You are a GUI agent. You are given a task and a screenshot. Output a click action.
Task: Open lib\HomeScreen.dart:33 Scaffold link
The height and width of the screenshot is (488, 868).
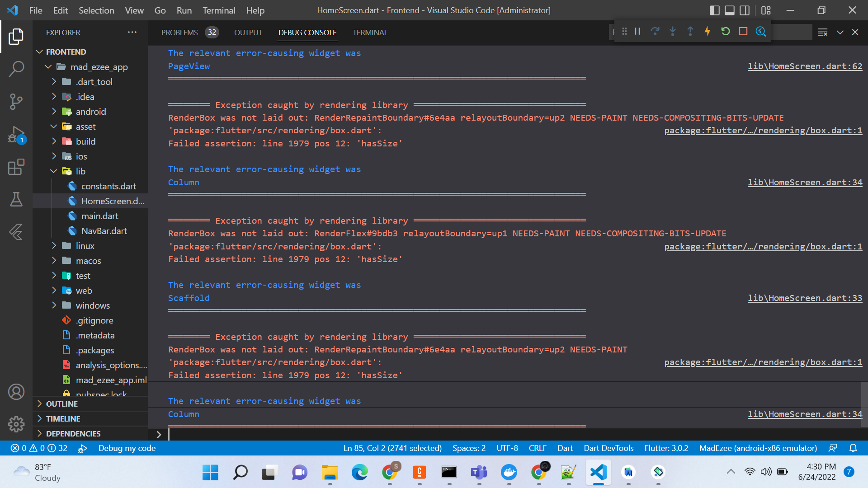[805, 298]
